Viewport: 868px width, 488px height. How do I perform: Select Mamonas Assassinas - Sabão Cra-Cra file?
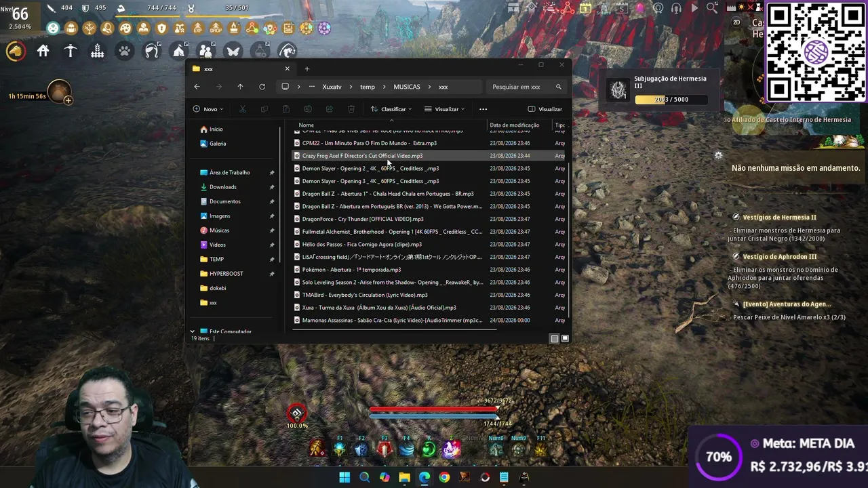coord(429,321)
